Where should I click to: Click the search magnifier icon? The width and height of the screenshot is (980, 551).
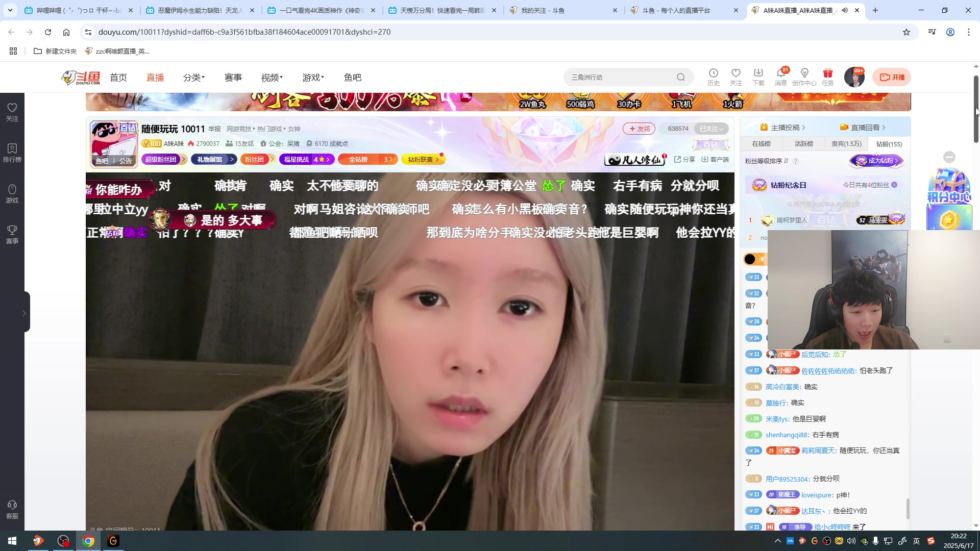tap(681, 77)
